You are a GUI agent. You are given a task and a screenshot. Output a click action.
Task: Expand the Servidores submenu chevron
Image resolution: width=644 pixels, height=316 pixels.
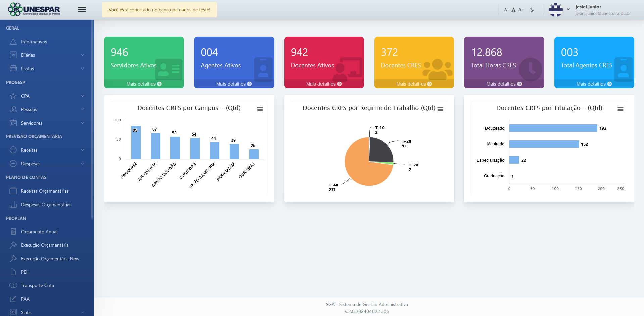click(82, 123)
